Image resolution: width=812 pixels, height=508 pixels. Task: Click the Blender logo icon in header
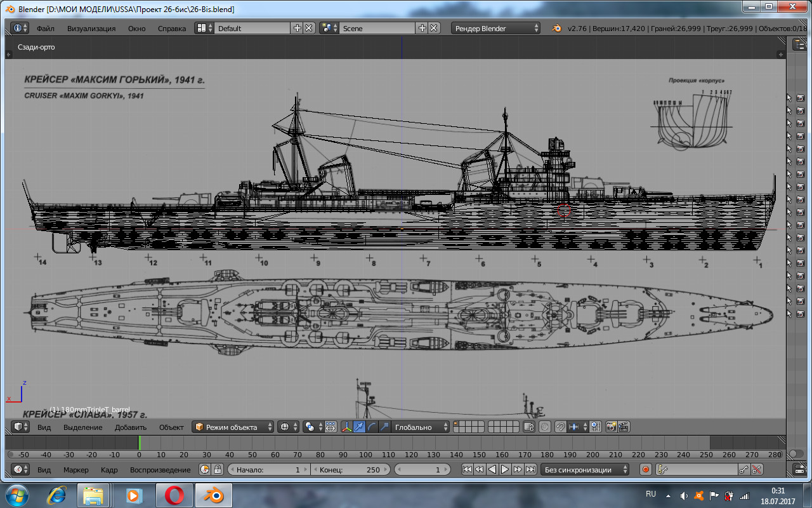(556, 28)
